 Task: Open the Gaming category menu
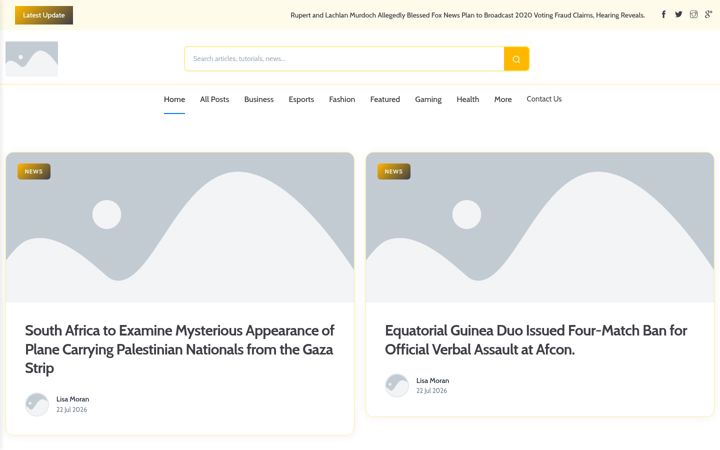click(428, 99)
